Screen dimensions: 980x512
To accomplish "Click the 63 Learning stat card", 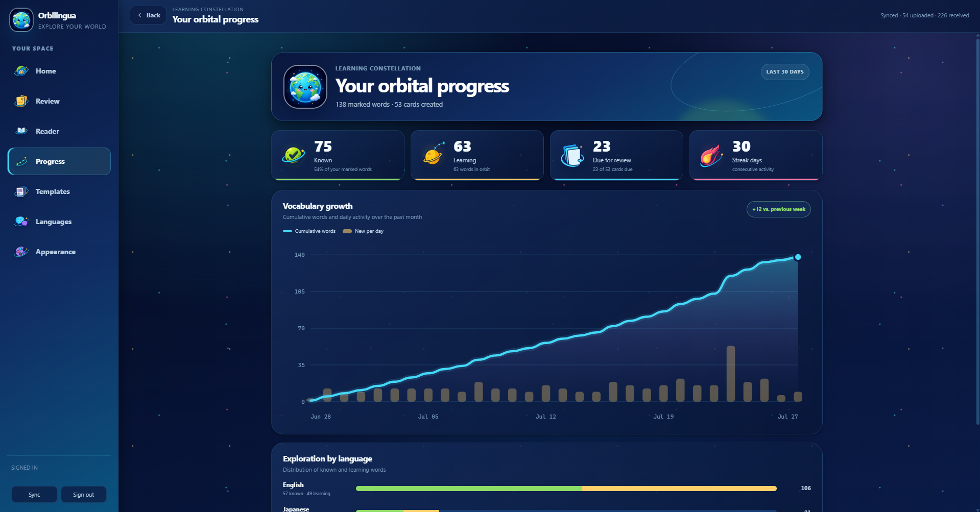I will 477,155.
